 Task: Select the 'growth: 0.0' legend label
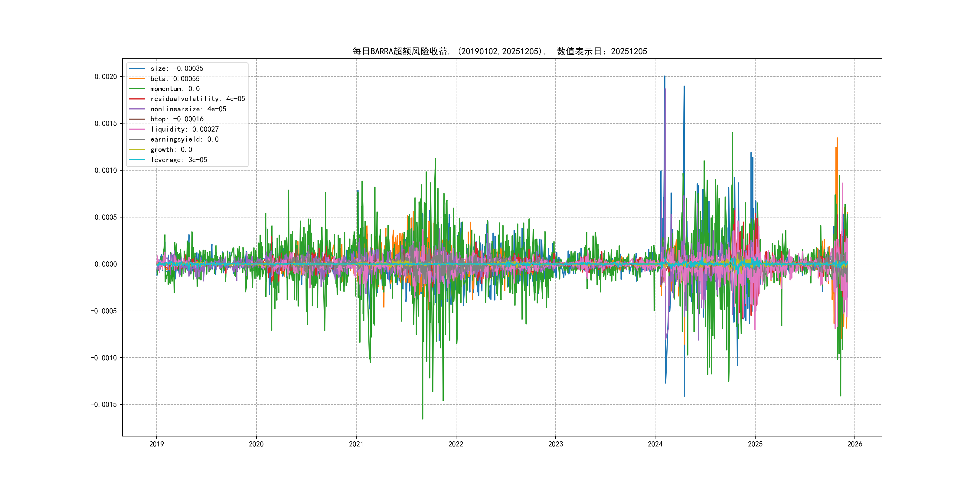pos(171,150)
